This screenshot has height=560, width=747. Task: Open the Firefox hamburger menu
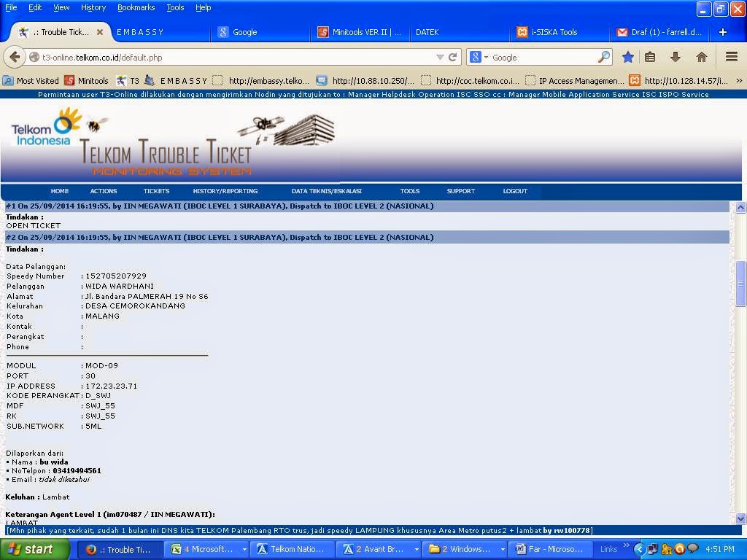(x=732, y=57)
